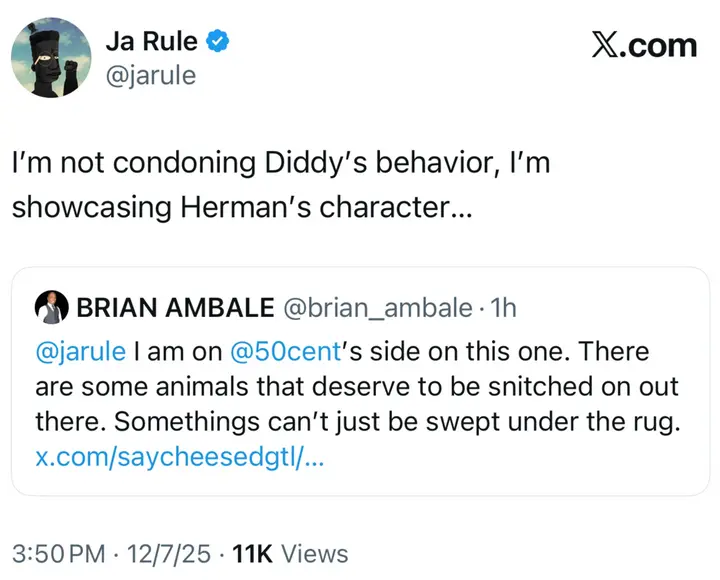Open the @brian_ambale handle
Image resolution: width=720 pixels, height=580 pixels.
(x=378, y=308)
